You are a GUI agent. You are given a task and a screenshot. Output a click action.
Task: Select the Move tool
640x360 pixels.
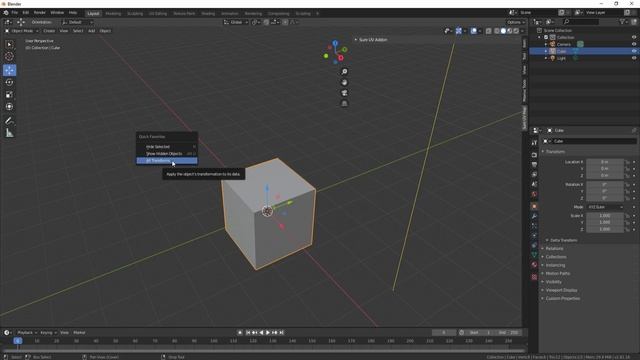9,70
